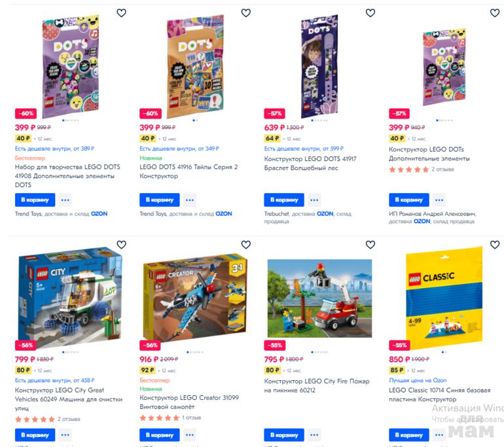
Task: Add LEGO DOTS 41916 to favorites heart
Action: [x=246, y=13]
